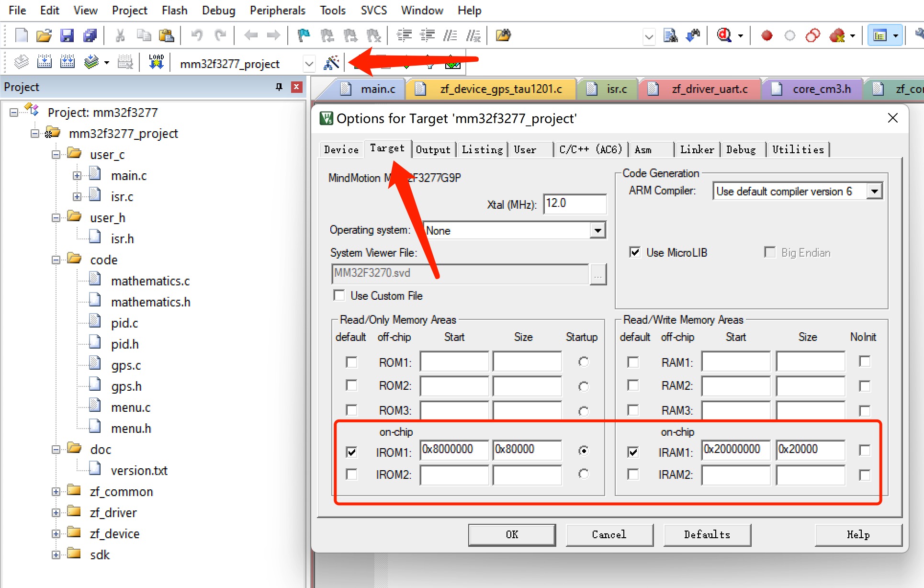Screen dimensions: 924x588
Task: Click the Rebuild all target files icon
Action: click(x=67, y=62)
